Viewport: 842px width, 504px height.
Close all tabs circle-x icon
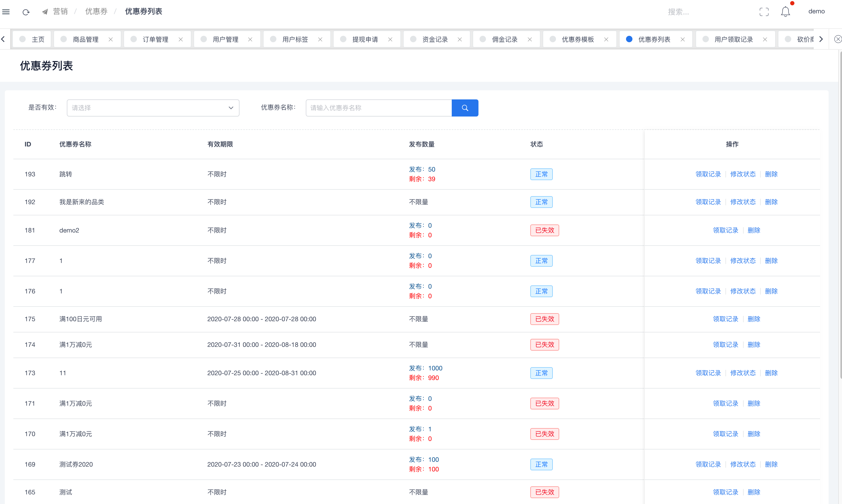(838, 39)
